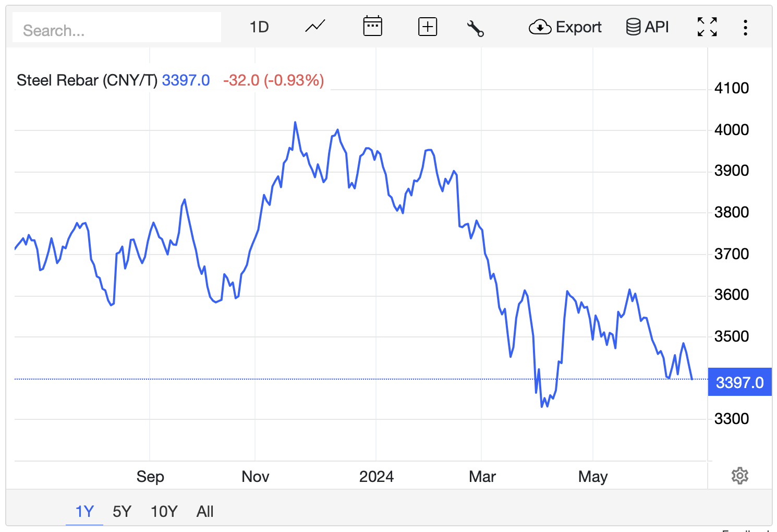The height and width of the screenshot is (532, 777).
Task: Open the chart type line icon
Action: click(315, 26)
